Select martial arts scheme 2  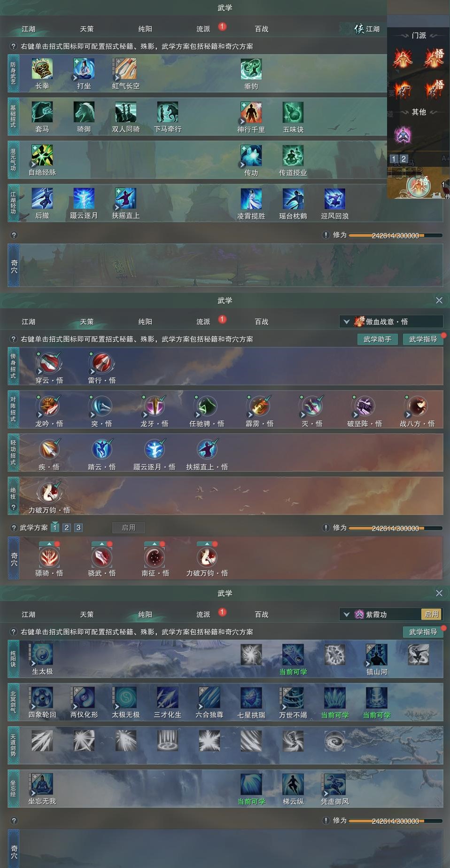click(x=67, y=527)
